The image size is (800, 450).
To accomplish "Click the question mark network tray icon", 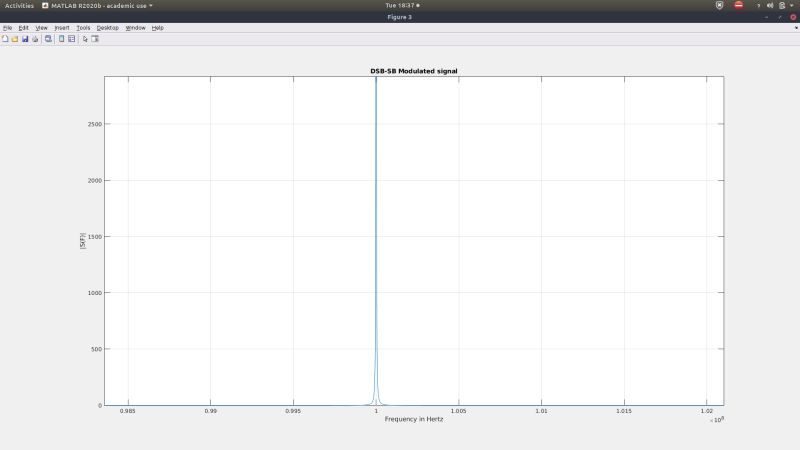I will coord(758,6).
